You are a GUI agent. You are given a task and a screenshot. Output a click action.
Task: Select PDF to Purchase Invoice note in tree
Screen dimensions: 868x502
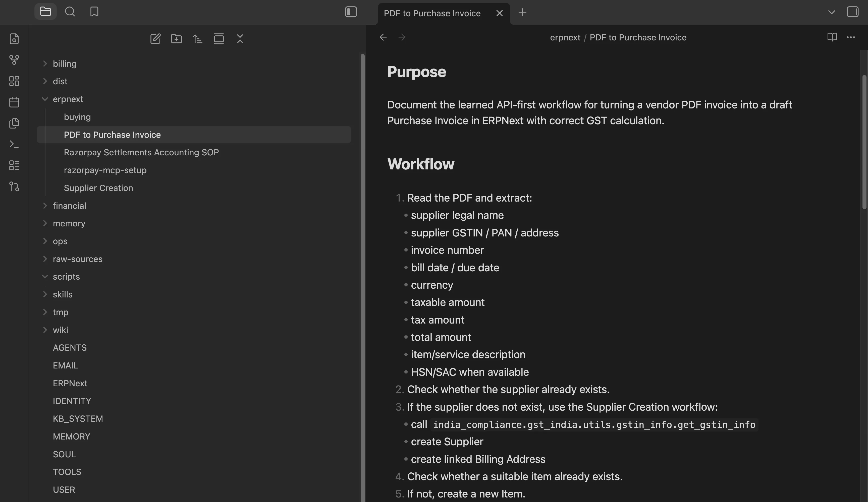point(194,135)
